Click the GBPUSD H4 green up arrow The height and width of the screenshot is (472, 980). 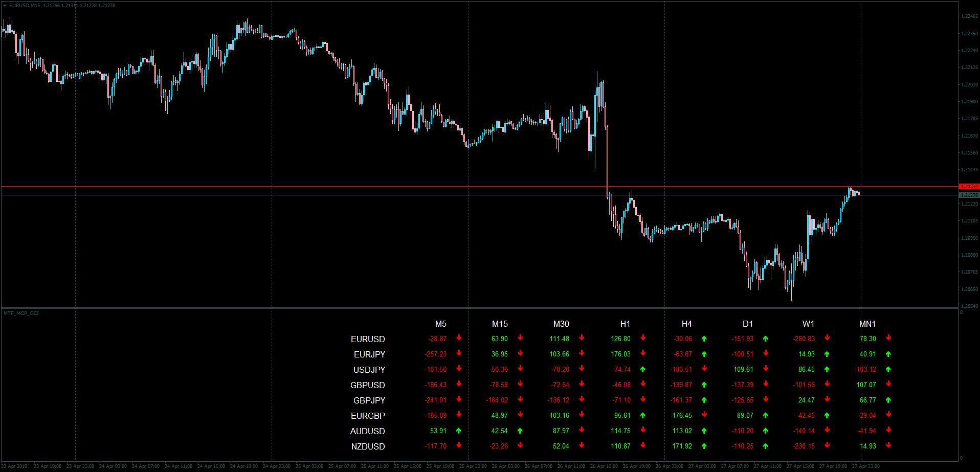click(704, 385)
